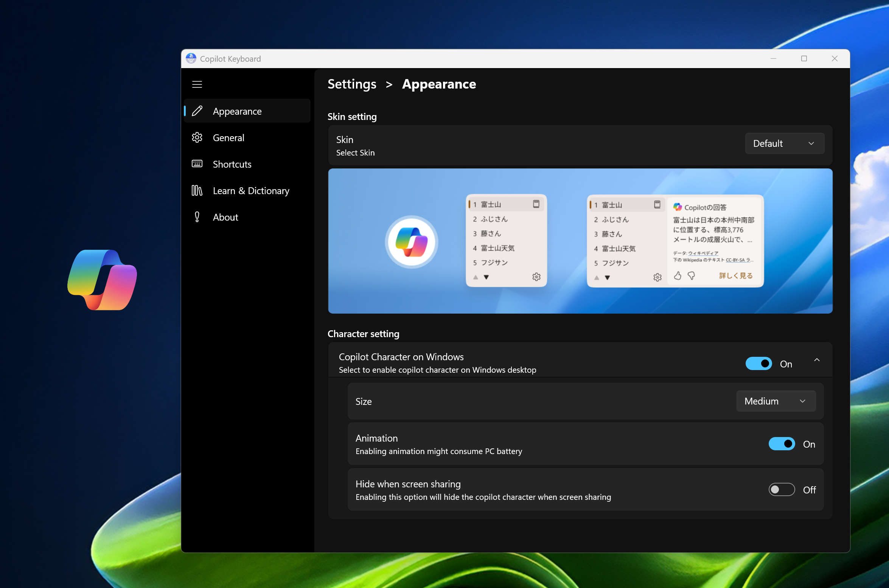The image size is (889, 588).
Task: Collapse the Copilot Character section chevron
Action: click(817, 360)
